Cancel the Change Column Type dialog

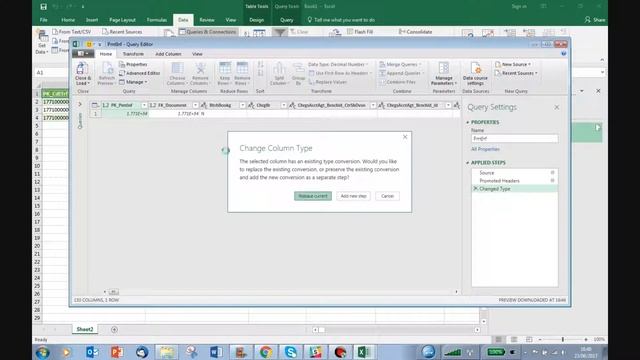pyautogui.click(x=387, y=196)
